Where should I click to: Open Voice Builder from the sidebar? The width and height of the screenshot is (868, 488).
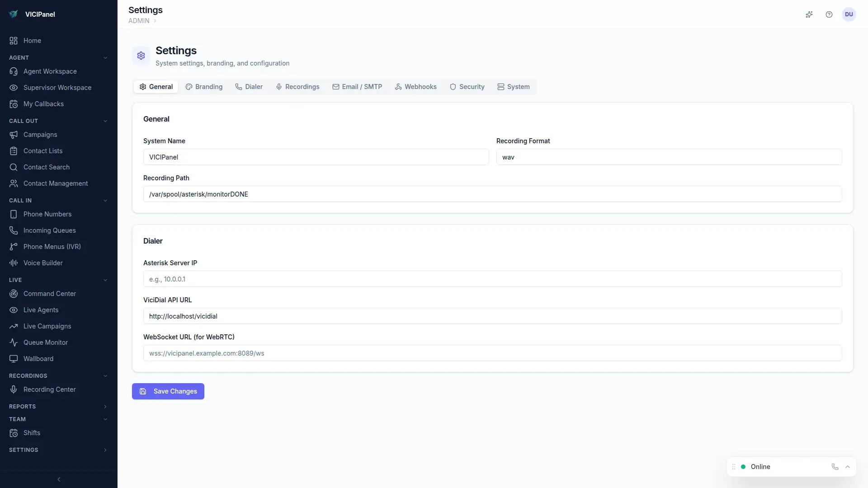(x=43, y=263)
